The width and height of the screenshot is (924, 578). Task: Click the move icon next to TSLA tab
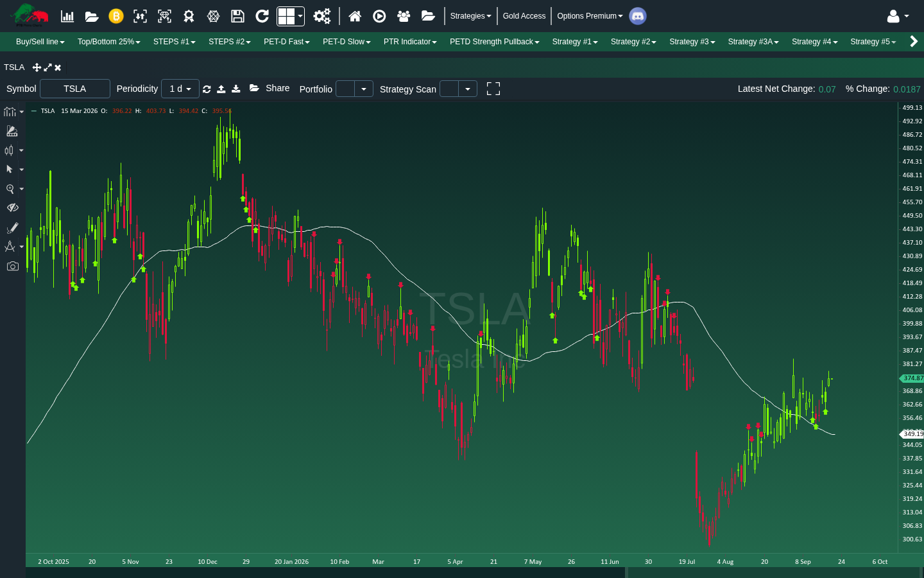(x=37, y=67)
